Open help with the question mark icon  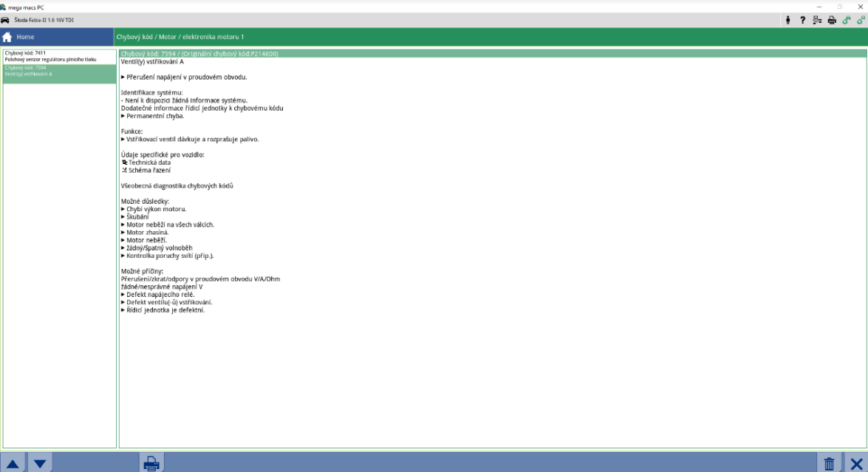pyautogui.click(x=802, y=21)
